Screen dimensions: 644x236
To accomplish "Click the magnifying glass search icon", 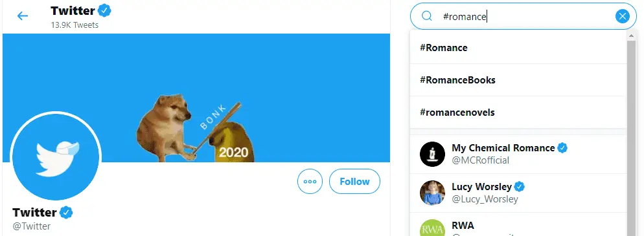I will click(x=427, y=16).
